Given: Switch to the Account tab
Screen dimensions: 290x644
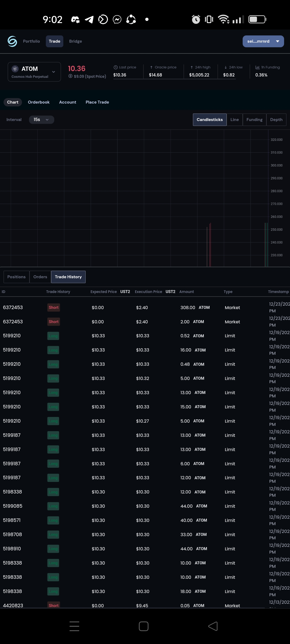Looking at the screenshot, I should point(68,102).
